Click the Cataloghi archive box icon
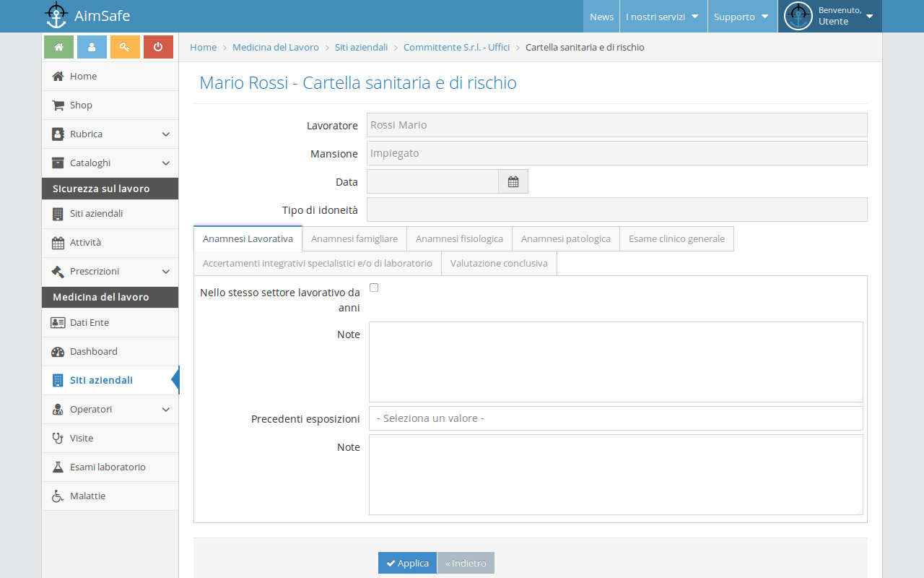The height and width of the screenshot is (578, 924). 58,163
